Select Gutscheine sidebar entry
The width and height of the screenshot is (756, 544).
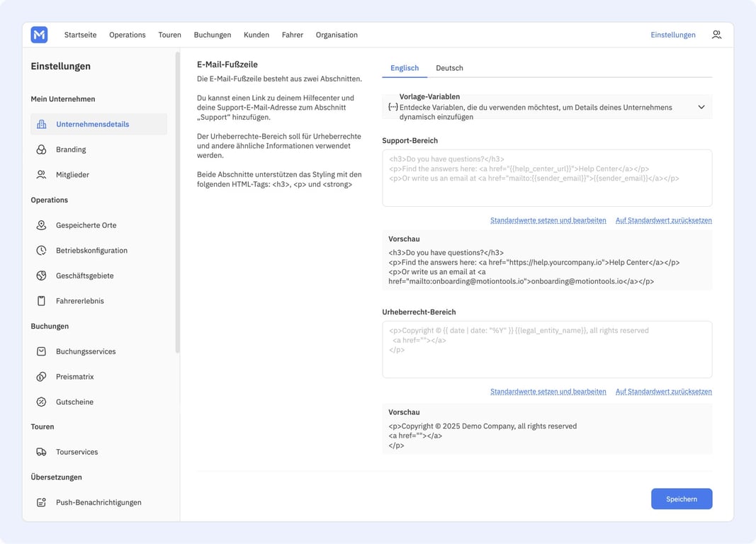coord(98,402)
